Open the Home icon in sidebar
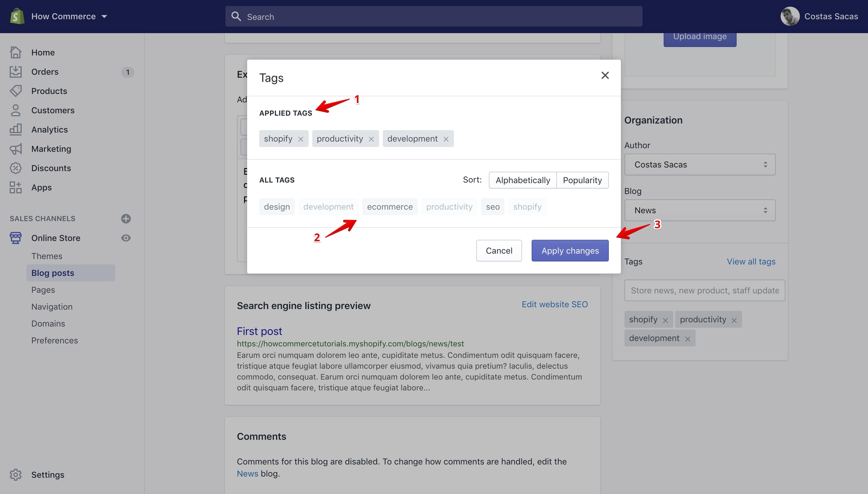The image size is (868, 494). pos(16,52)
